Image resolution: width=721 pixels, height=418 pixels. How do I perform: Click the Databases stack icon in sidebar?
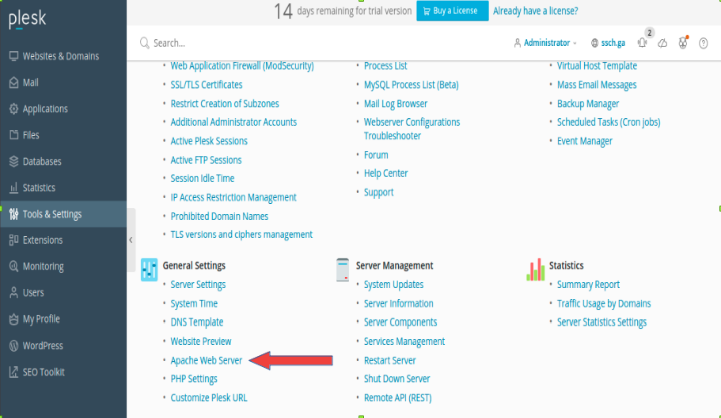click(x=14, y=161)
